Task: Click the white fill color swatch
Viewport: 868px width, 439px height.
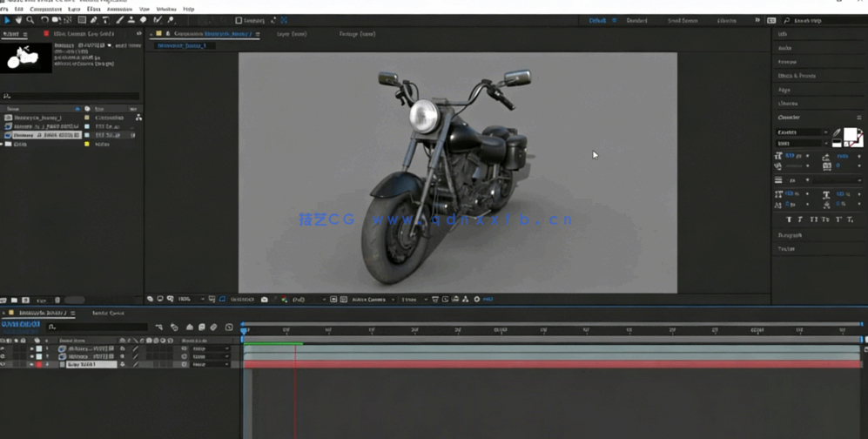Action: coord(850,134)
